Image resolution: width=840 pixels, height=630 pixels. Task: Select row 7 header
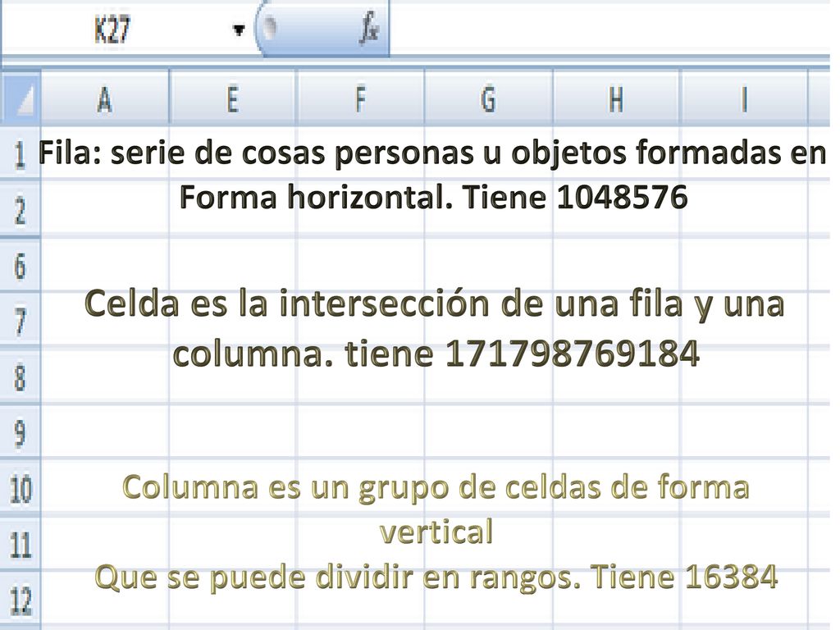pos(21,321)
